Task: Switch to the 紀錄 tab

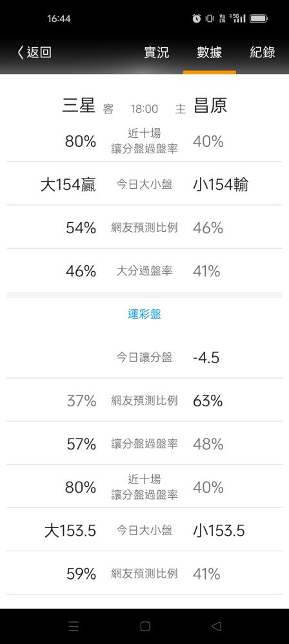Action: [263, 53]
